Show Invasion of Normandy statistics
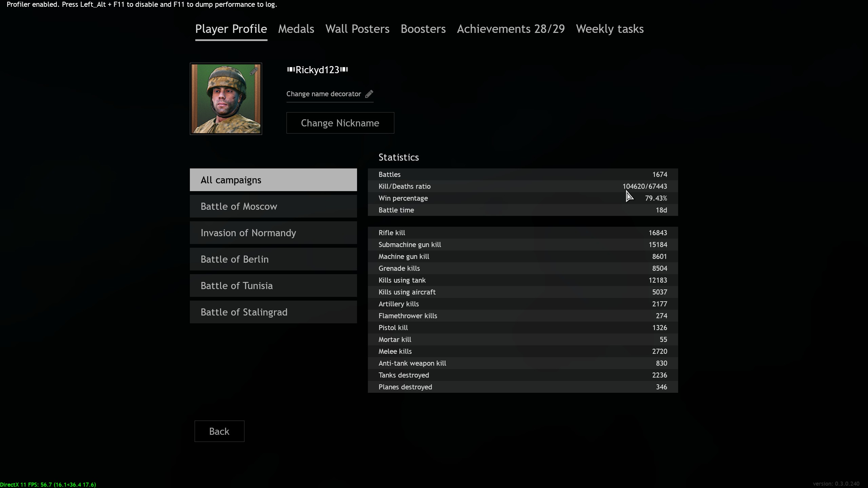The image size is (868, 488). (273, 233)
